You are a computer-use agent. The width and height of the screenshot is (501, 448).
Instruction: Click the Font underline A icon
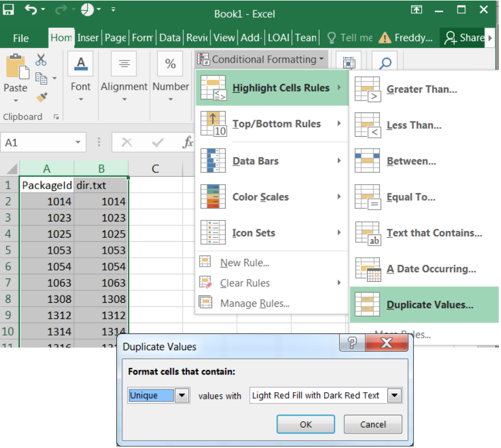pyautogui.click(x=80, y=63)
